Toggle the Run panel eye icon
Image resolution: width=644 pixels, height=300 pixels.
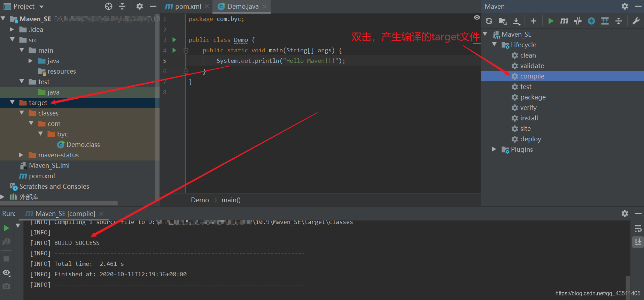pyautogui.click(x=6, y=273)
